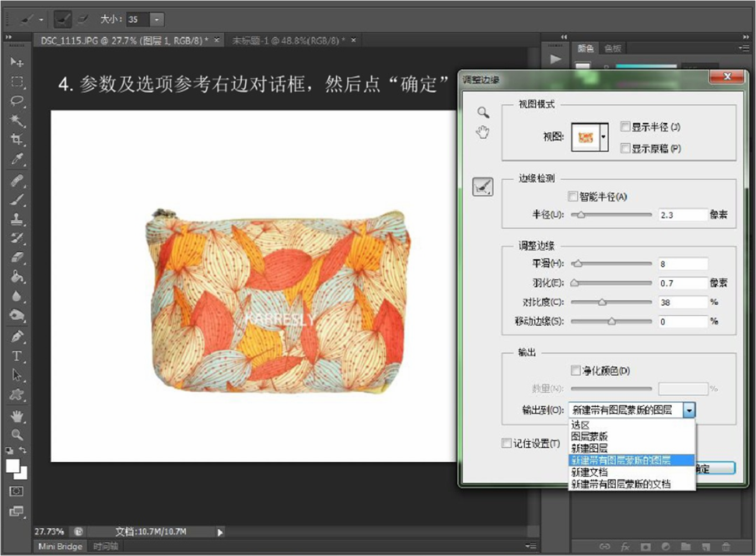Screen dimensions: 756x556
Task: Select the Zoom tool in Refine Edge dialog
Action: [x=483, y=113]
